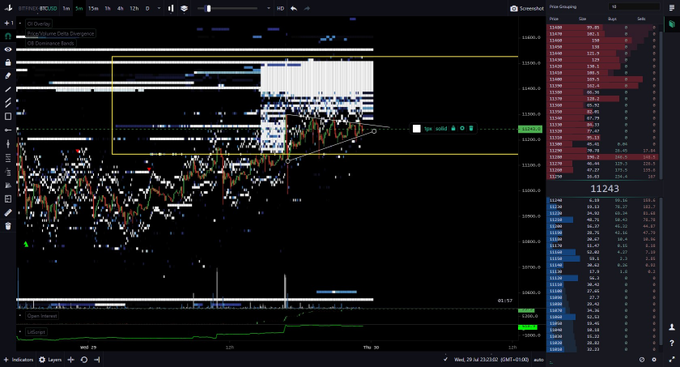Take a chart Screenshot
680x367 pixels.
(x=526, y=8)
